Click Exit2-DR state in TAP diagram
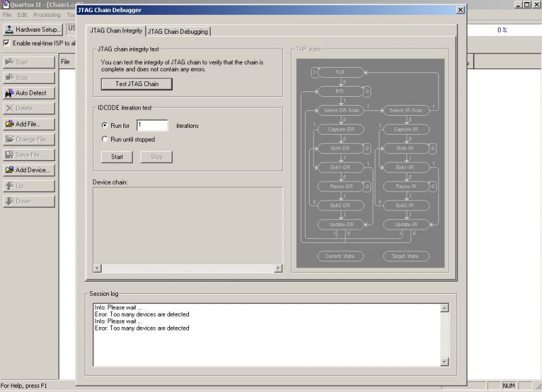542x392 pixels. point(341,205)
